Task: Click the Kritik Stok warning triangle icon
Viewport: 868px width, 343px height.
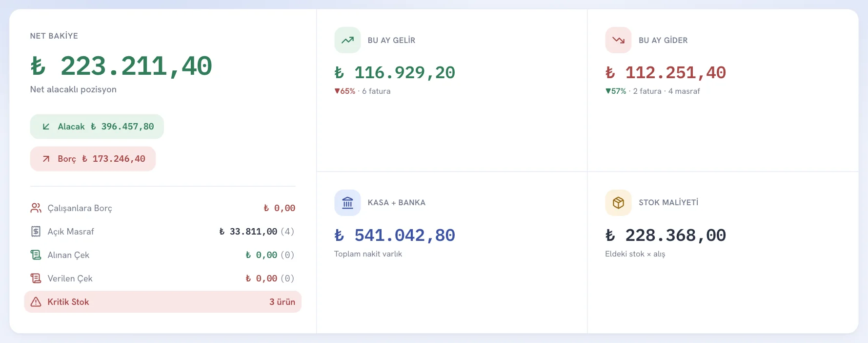Action: click(x=36, y=302)
